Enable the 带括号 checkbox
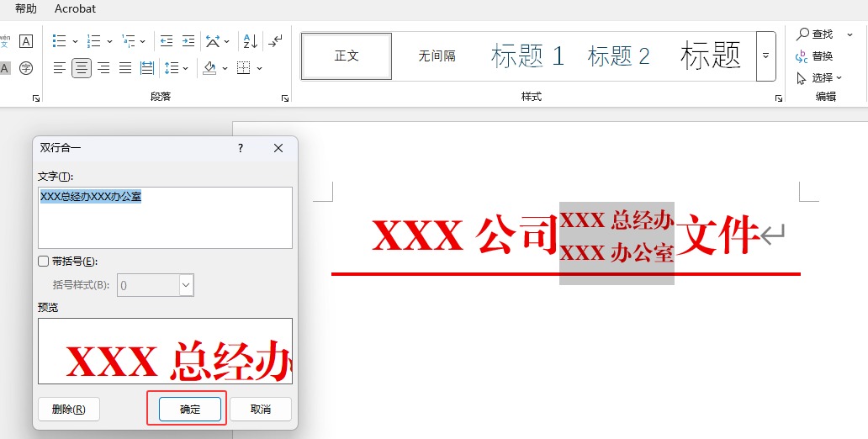This screenshot has width=868, height=439. [43, 262]
